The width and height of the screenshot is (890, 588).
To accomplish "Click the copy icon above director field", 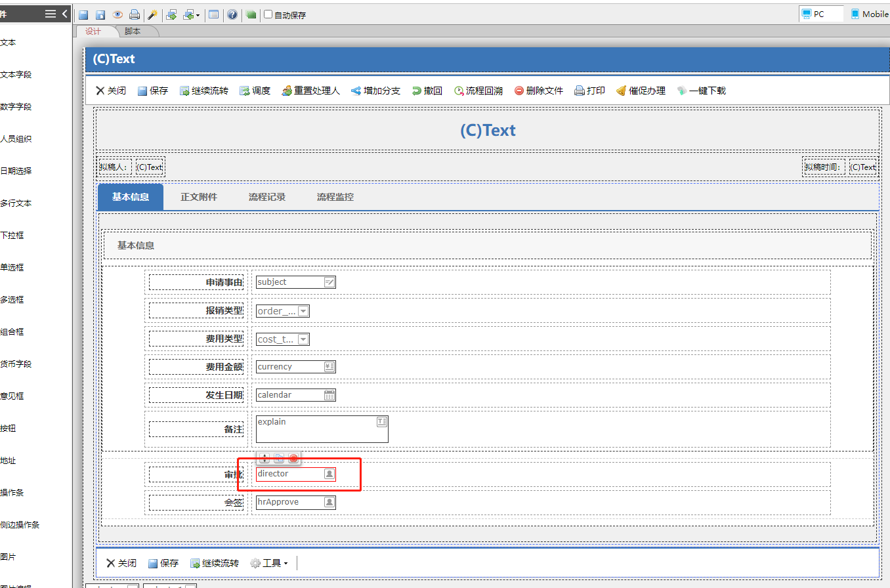I will pos(279,458).
